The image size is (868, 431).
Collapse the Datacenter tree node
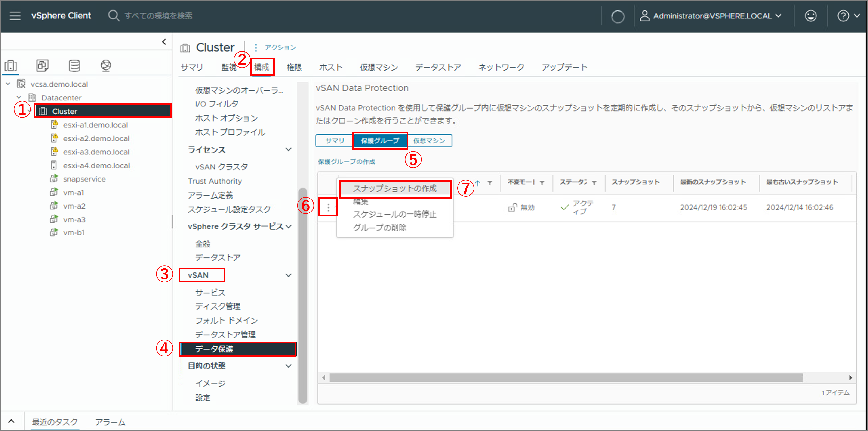pos(19,98)
